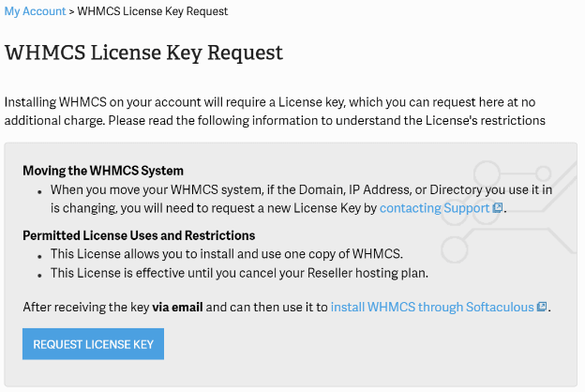585x392 pixels.
Task: Click Permitted License Uses and Restrictions heading
Action: pyautogui.click(x=139, y=235)
